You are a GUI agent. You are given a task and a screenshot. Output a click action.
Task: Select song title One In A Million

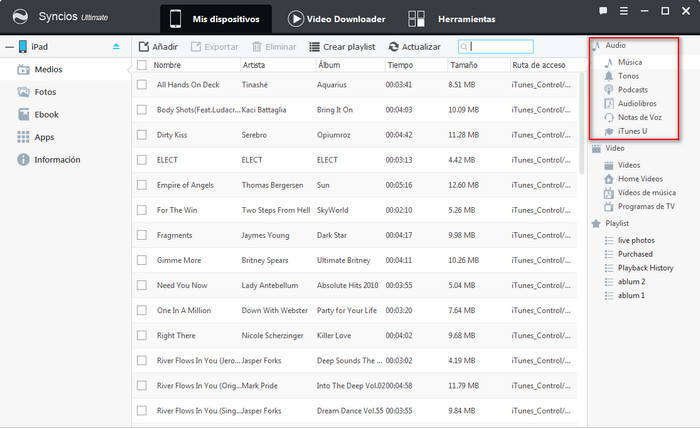point(184,311)
